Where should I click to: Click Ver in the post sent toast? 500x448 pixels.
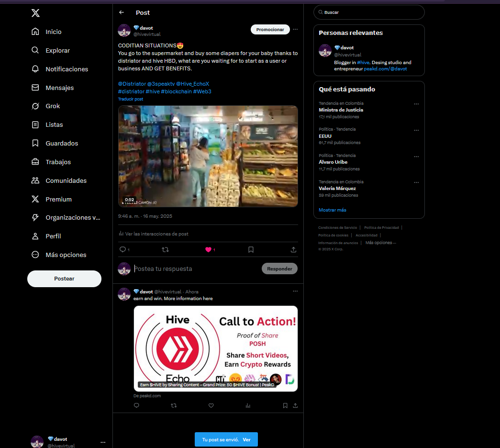[246, 440]
